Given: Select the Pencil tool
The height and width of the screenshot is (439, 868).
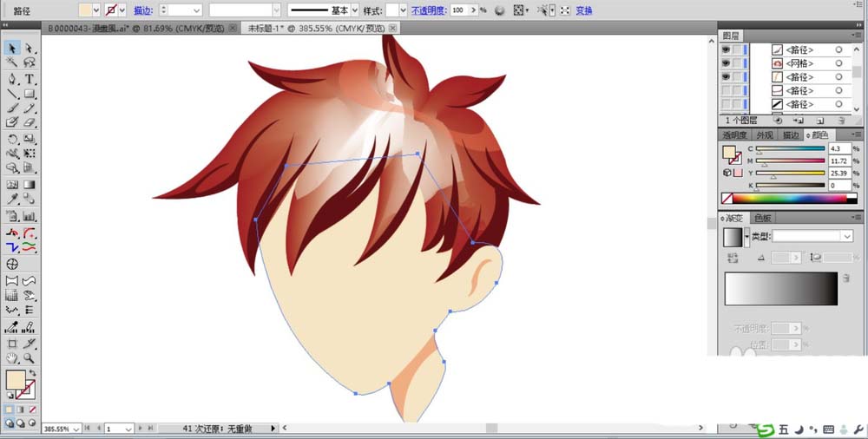Looking at the screenshot, I should pyautogui.click(x=29, y=108).
